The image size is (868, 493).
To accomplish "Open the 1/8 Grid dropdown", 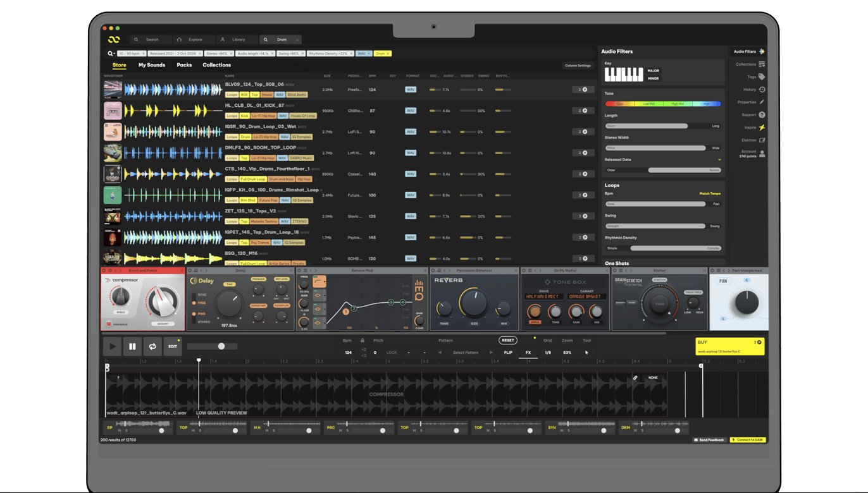I will (548, 353).
